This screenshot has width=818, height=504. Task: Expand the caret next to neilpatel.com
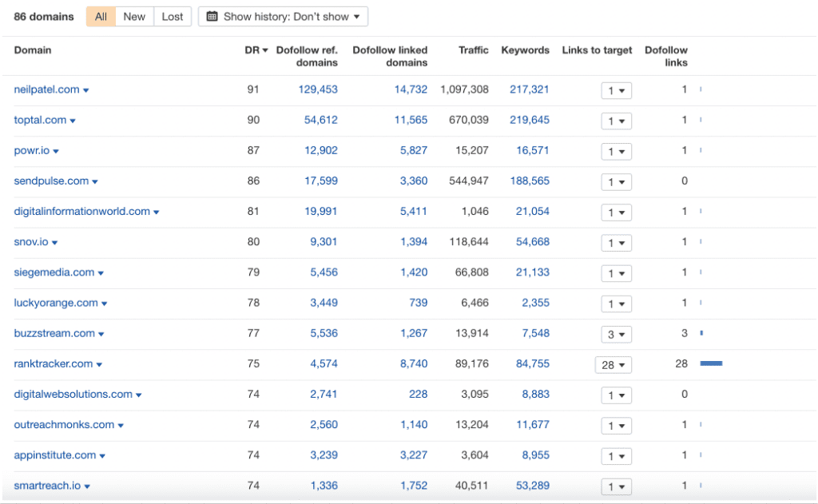pos(86,91)
